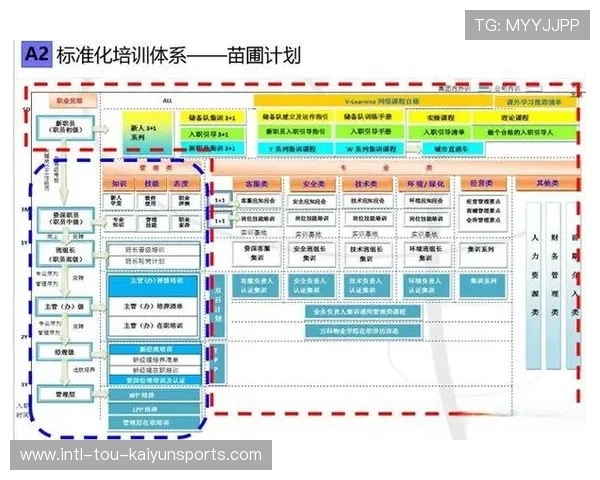Click the V-Learning 网络课程自修 orange bar
This screenshot has height=480, width=600.
pos(373,101)
